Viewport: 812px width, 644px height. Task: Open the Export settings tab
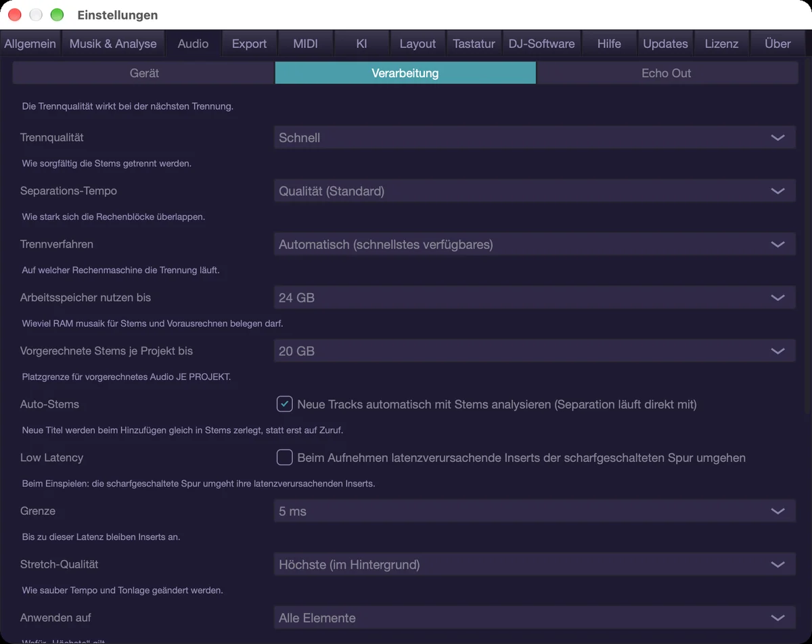click(249, 43)
